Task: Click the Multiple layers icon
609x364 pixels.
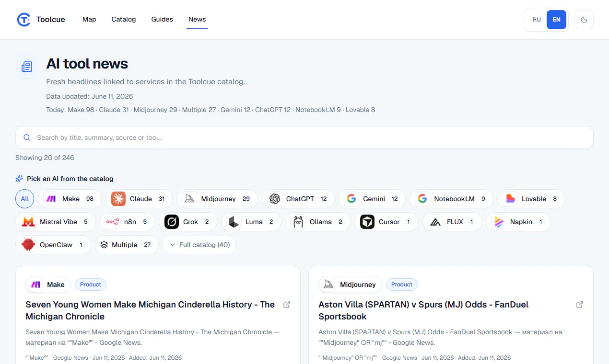Action: pyautogui.click(x=104, y=245)
